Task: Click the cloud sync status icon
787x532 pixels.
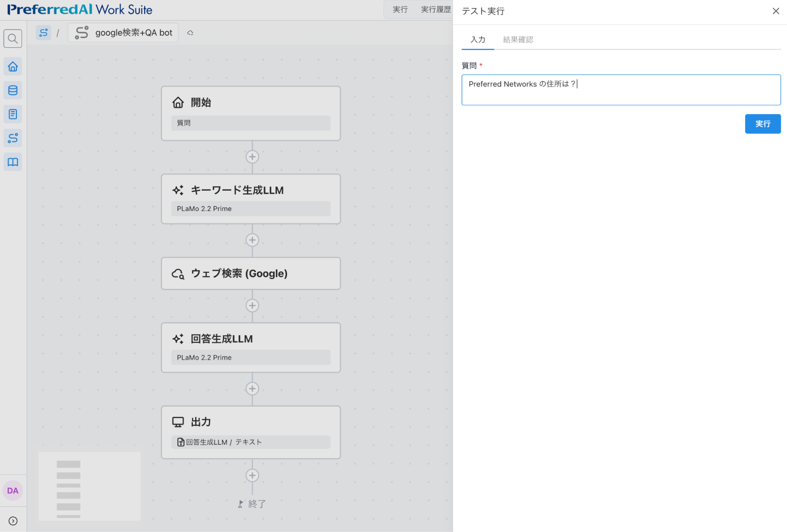Action: tap(190, 33)
